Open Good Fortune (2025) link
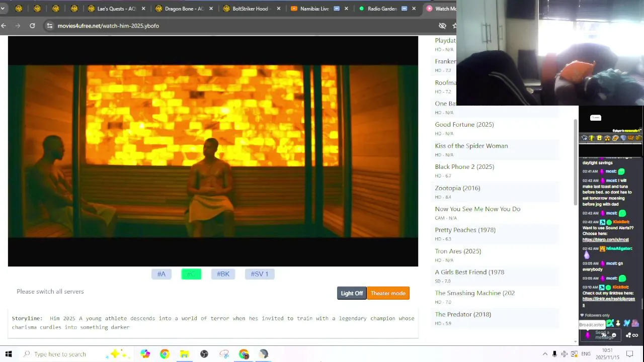The image size is (644, 362). pos(464,125)
